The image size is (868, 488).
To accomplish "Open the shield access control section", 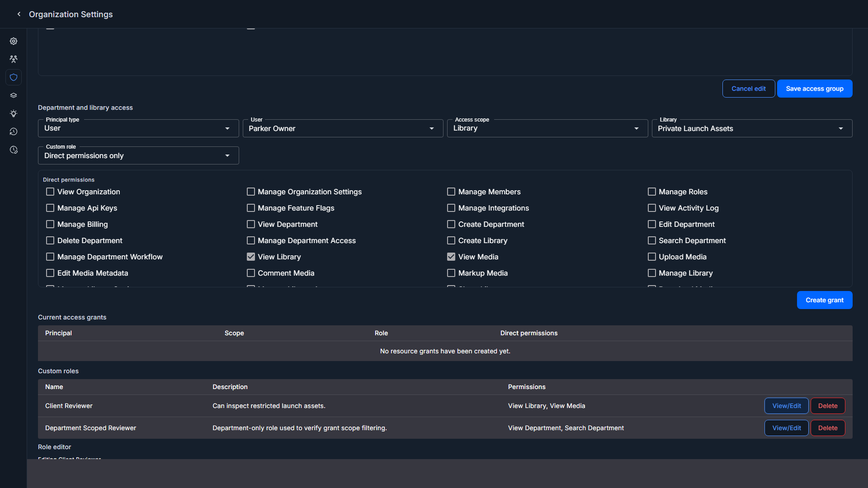I will 14,77.
